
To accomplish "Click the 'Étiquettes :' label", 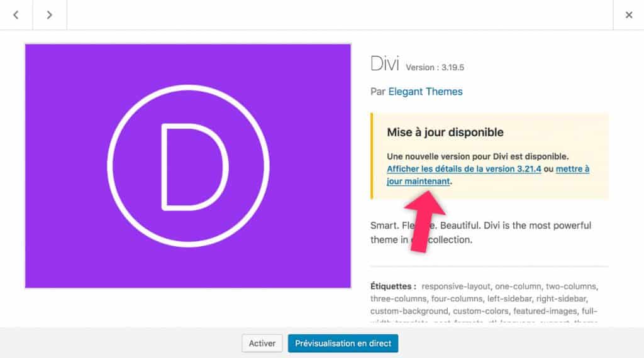I will point(393,286).
